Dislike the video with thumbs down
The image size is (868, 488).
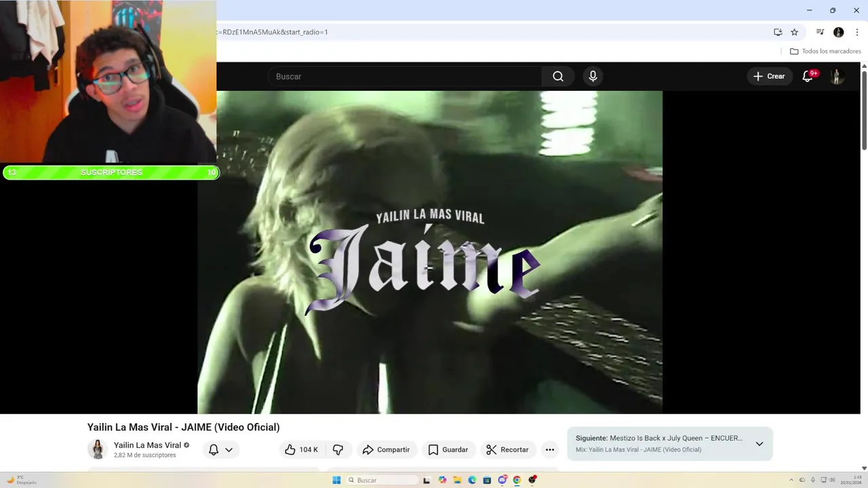tap(338, 449)
